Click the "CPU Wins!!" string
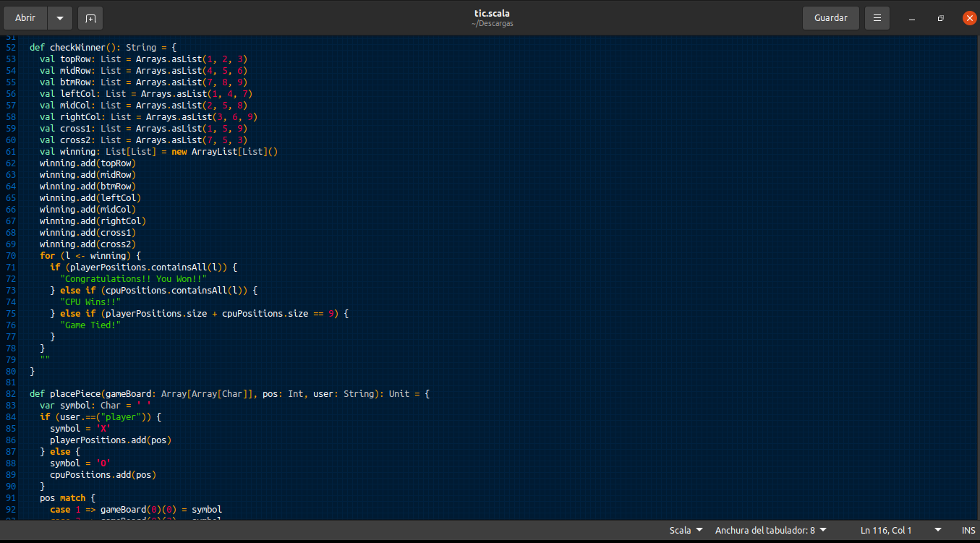Viewport: 980px width, 543px height. tap(90, 302)
